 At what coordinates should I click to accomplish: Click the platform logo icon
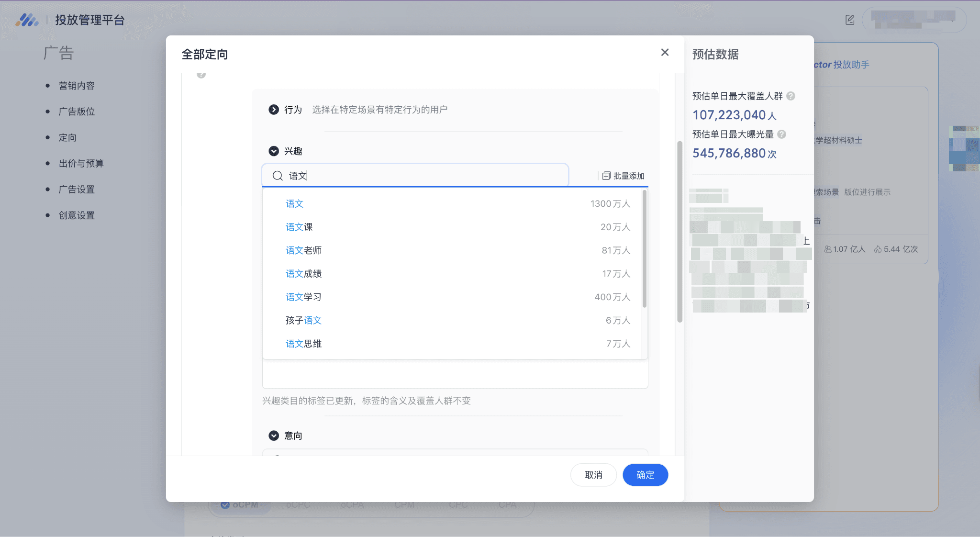click(27, 20)
